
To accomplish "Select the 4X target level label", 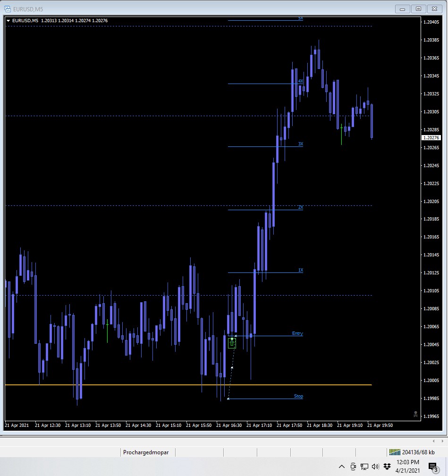I will (301, 81).
